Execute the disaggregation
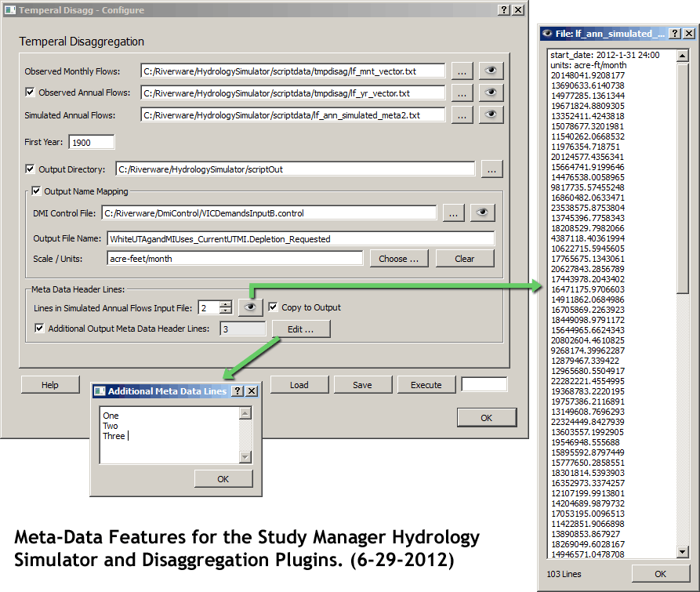Viewport: 700px width, 592px height. click(x=426, y=385)
